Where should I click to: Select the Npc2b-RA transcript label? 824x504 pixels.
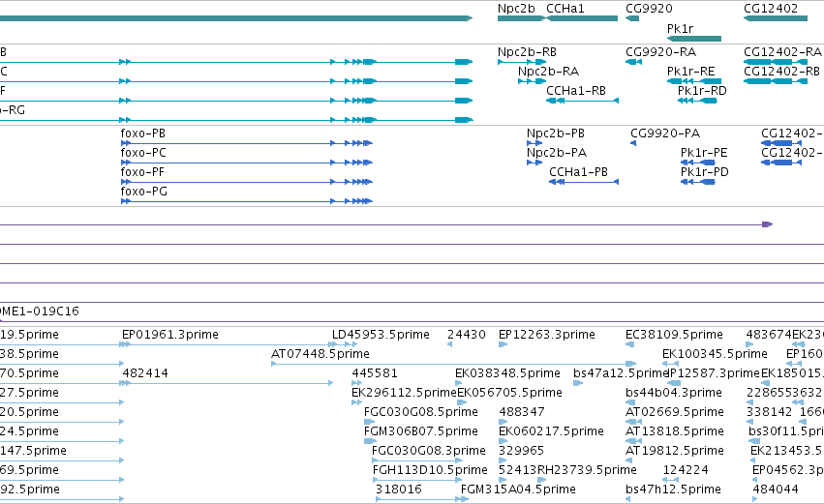548,72
